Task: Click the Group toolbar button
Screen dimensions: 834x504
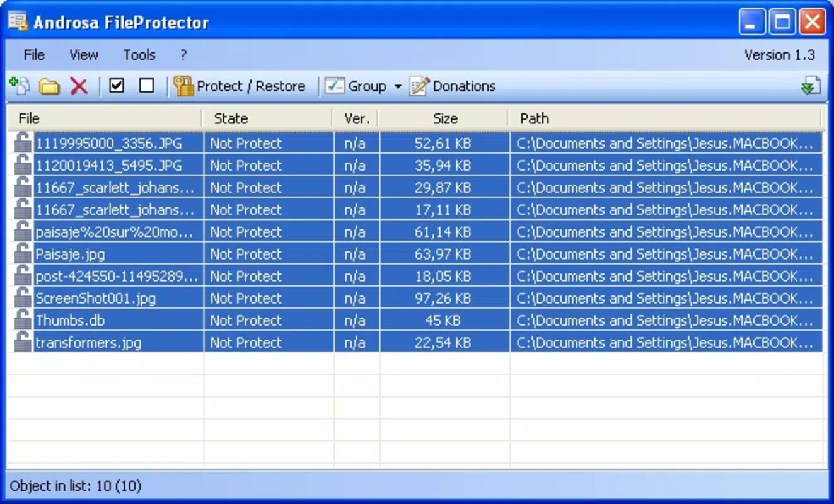Action: (356, 86)
